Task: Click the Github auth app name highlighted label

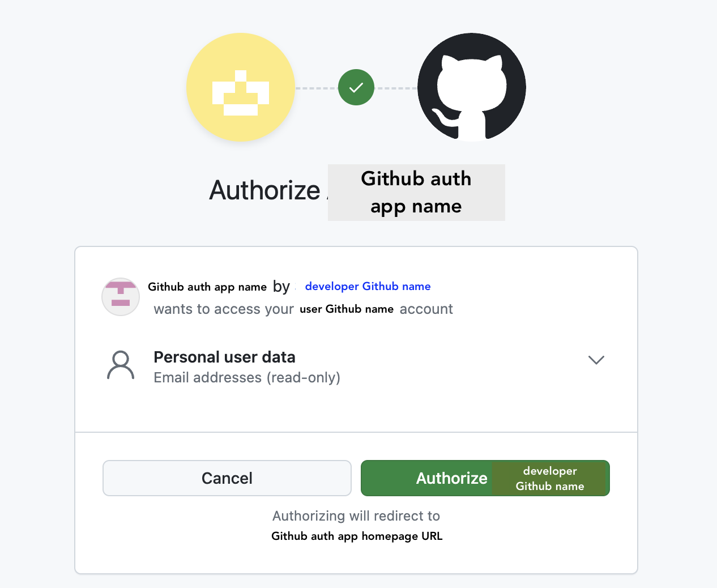Action: click(416, 193)
